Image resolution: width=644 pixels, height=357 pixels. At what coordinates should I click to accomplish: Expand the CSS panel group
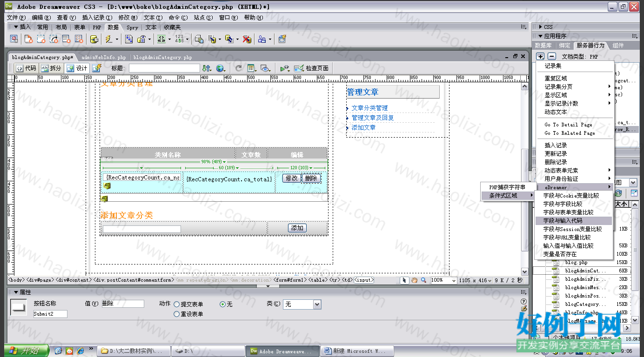coord(541,27)
